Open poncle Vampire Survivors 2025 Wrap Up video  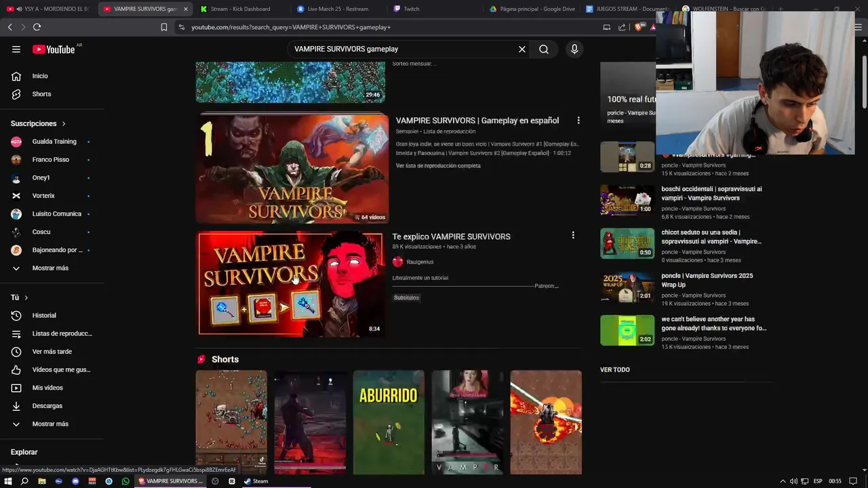tap(707, 280)
